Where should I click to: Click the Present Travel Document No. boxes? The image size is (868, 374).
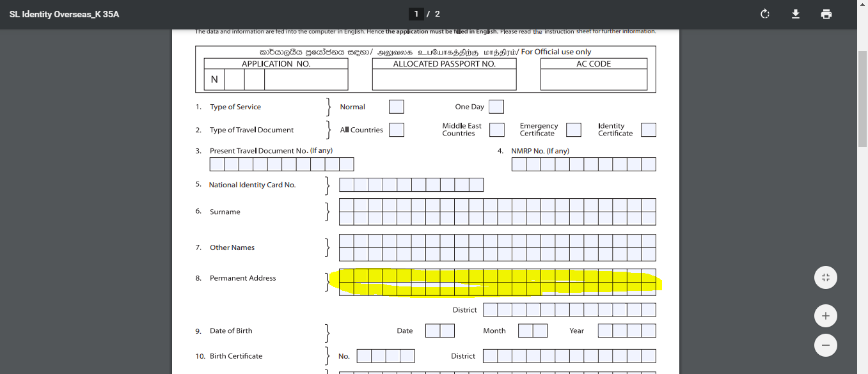tap(282, 164)
